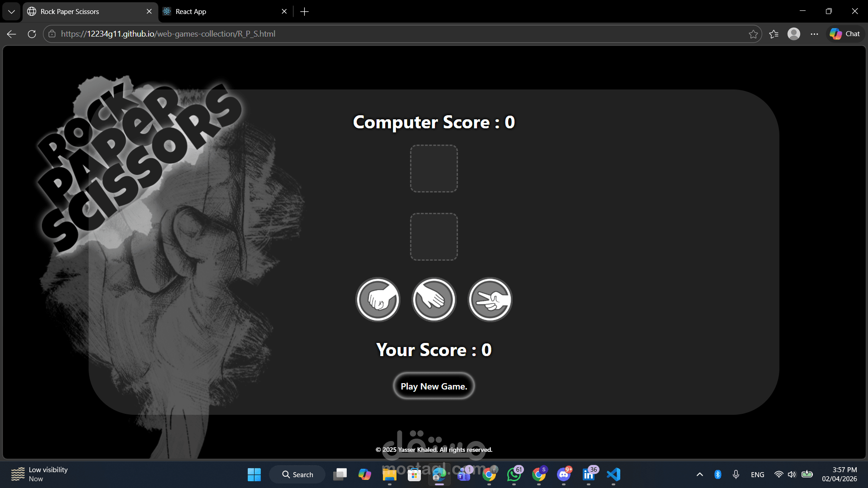Show hidden system tray icons chevron
The height and width of the screenshot is (488, 868).
(699, 474)
